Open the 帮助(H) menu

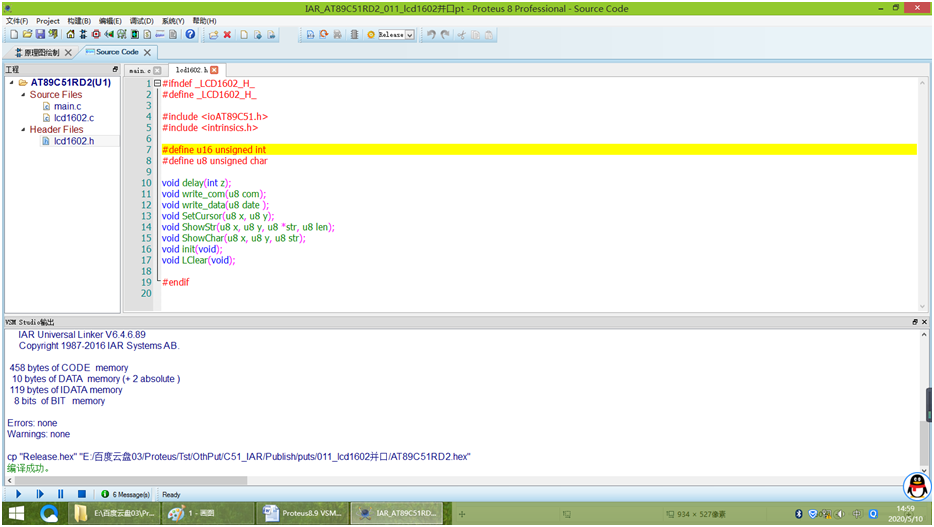pos(204,21)
